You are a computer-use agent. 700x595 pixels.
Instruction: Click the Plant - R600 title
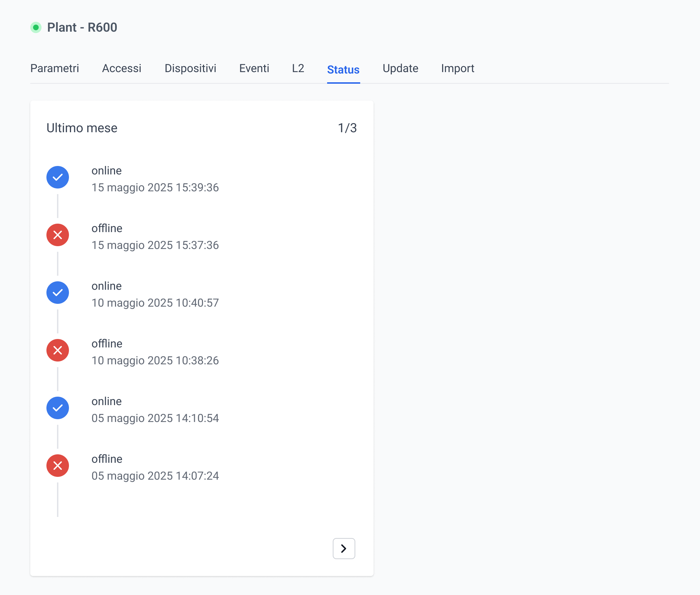[x=82, y=27]
